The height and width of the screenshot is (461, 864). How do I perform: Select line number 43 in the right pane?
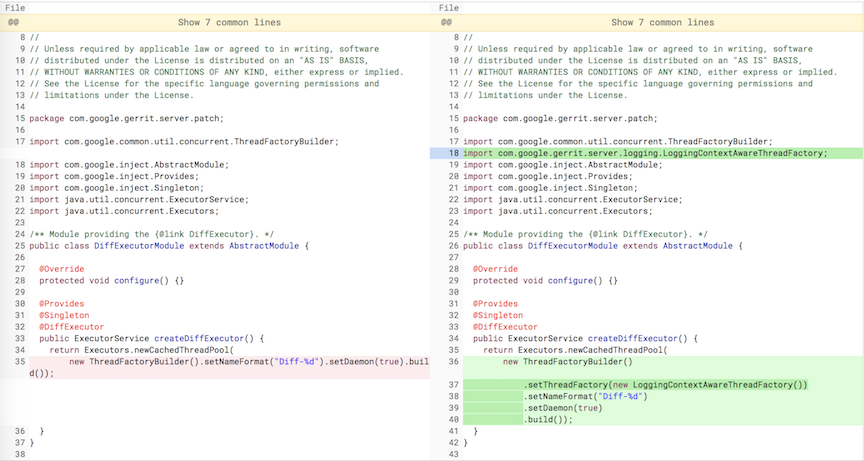(x=453, y=454)
